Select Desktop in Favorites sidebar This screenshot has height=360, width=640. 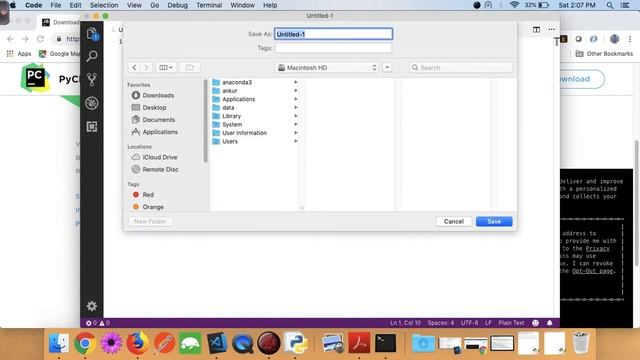(x=154, y=107)
